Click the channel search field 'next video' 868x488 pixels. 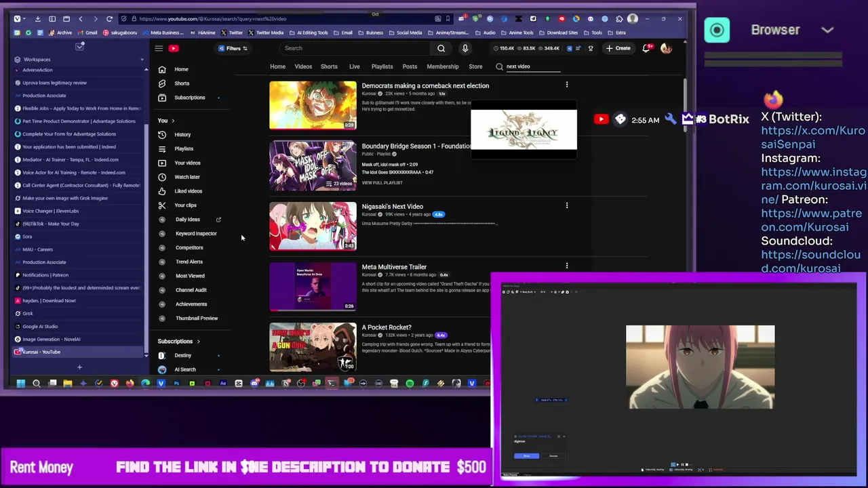tap(533, 66)
